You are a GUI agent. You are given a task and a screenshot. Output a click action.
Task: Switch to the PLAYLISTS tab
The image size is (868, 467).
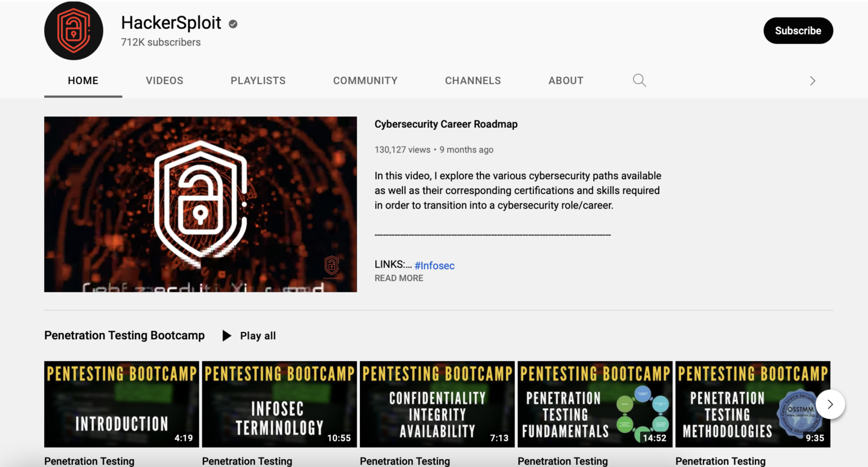tap(258, 80)
